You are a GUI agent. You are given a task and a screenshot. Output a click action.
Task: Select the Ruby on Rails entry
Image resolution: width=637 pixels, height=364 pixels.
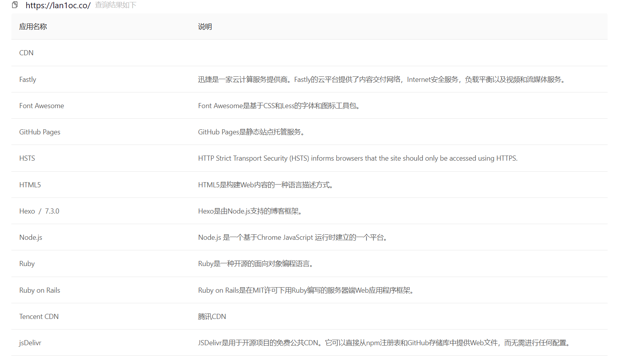(x=40, y=290)
